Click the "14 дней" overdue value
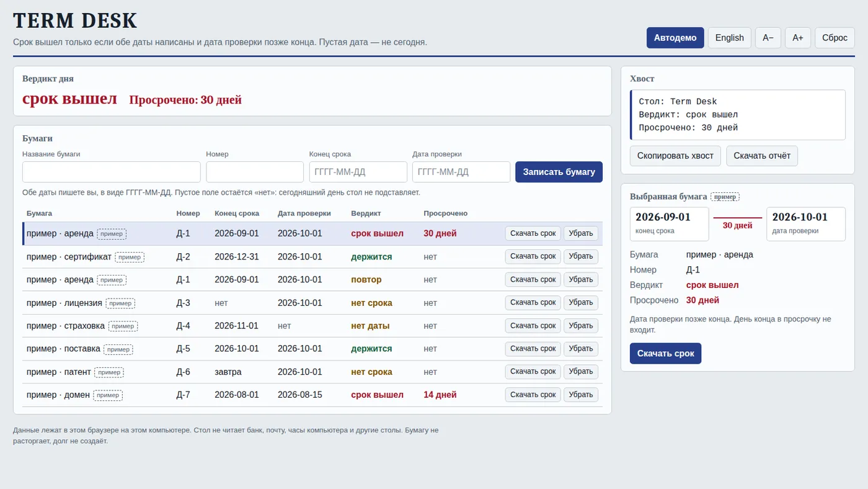Screen dimensions: 868x489 click(440, 395)
